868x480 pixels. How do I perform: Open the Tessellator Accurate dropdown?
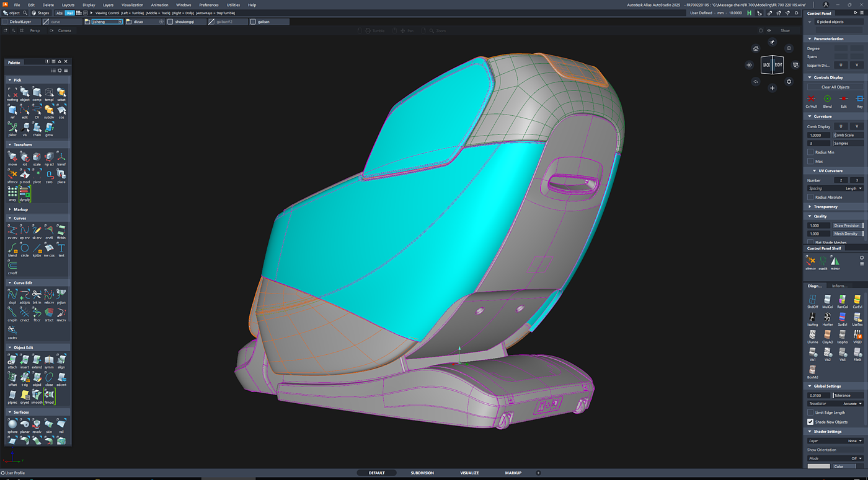pos(852,404)
